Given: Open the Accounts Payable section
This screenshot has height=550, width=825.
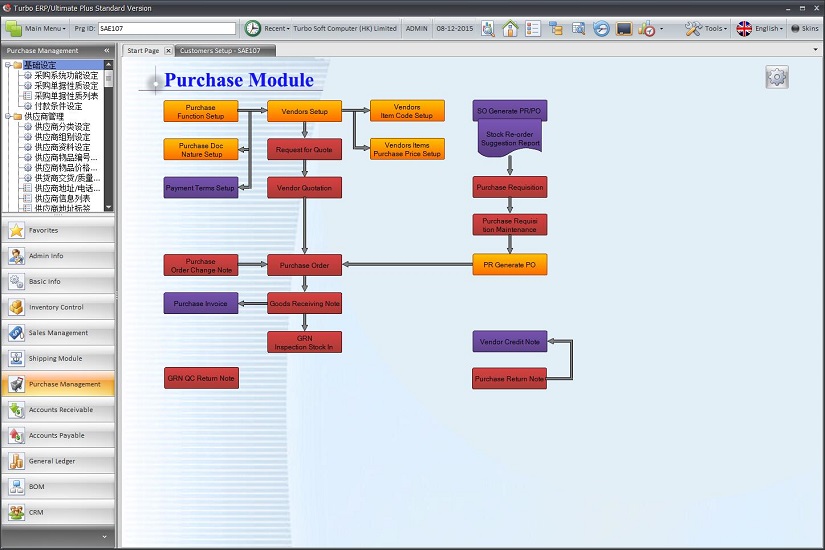Looking at the screenshot, I should coord(58,435).
